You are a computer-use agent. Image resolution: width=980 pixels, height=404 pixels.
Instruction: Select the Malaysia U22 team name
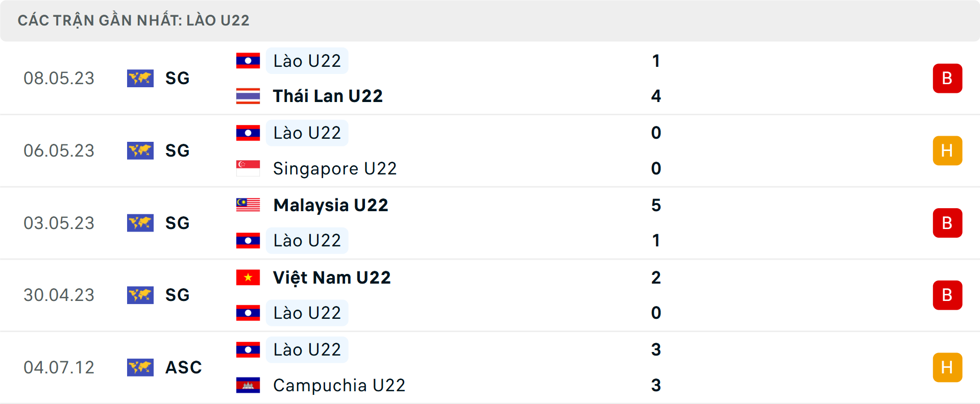(331, 205)
